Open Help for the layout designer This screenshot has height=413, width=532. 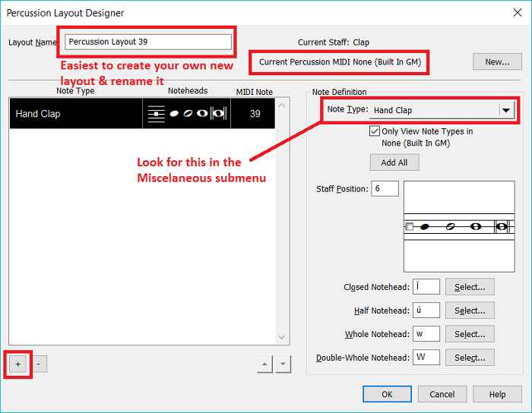[x=497, y=394]
